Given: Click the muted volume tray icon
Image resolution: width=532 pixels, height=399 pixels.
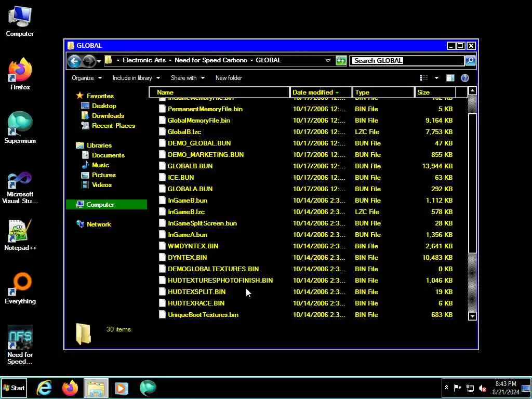Looking at the screenshot, I should 482,388.
